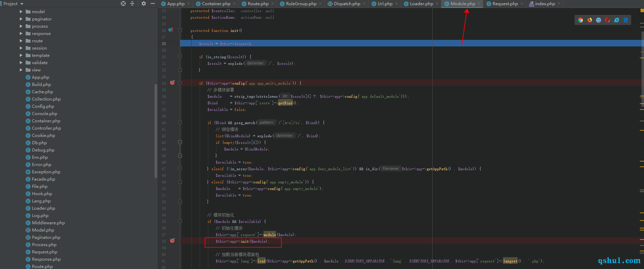
Task: Expand the validate folder
Action: pos(21,63)
